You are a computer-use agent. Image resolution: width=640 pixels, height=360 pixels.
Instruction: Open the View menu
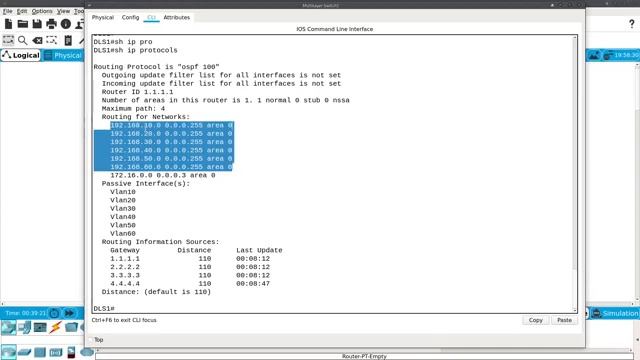pos(63,11)
